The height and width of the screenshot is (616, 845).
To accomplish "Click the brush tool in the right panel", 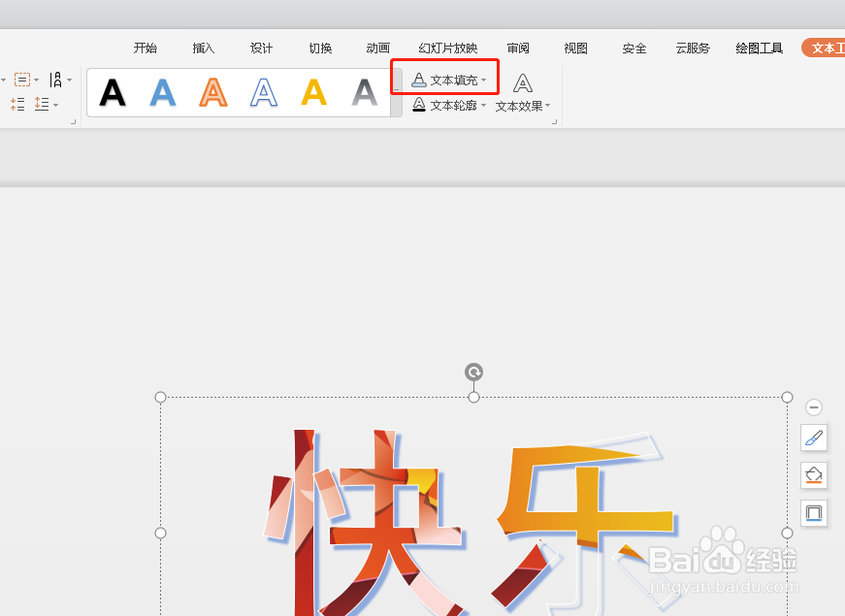I will pos(813,438).
